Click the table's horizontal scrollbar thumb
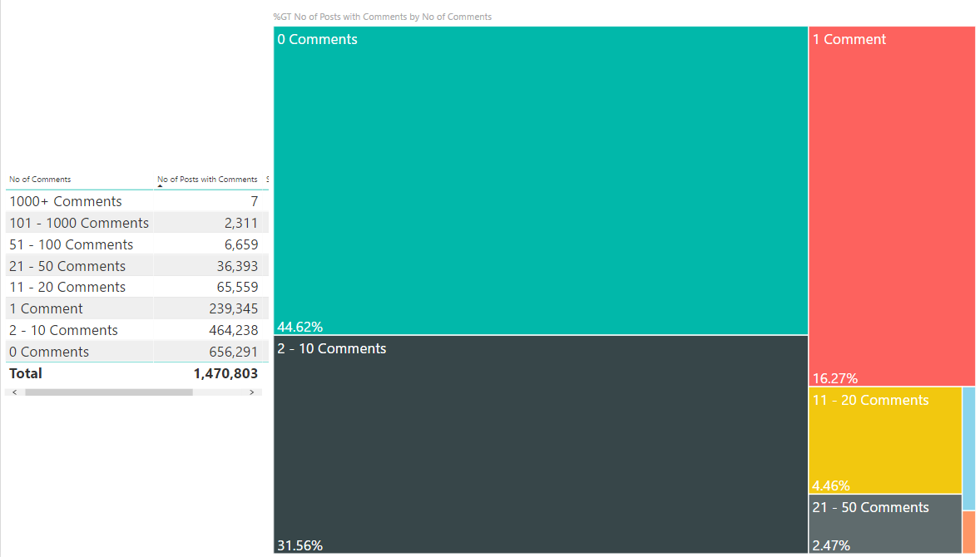This screenshot has height=557, width=980. pyautogui.click(x=109, y=392)
